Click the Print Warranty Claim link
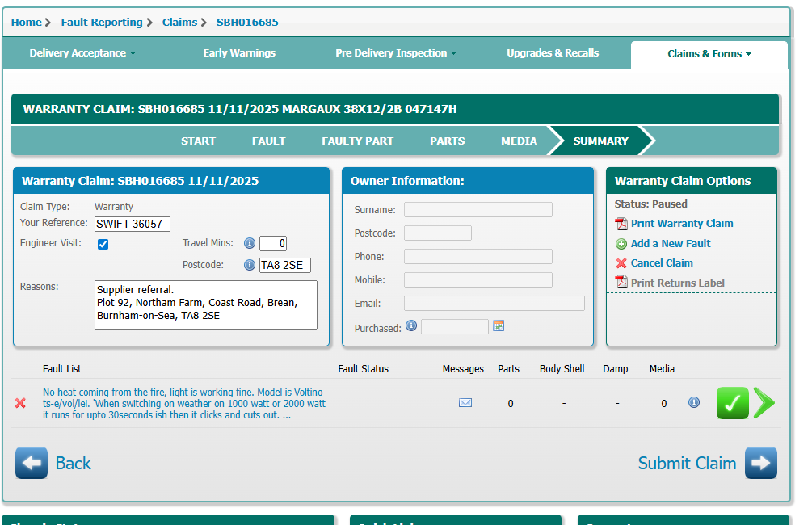Viewport: 812px width, 525px height. (682, 224)
